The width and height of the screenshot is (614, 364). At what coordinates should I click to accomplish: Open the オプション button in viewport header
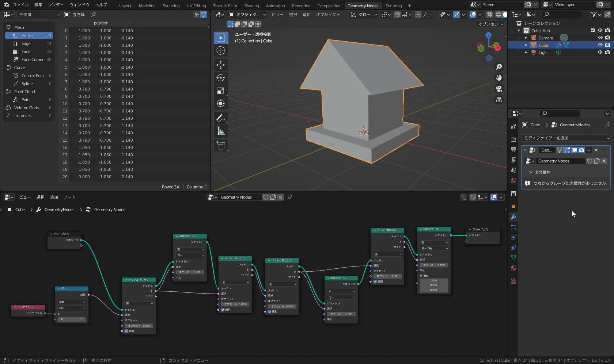(x=491, y=24)
